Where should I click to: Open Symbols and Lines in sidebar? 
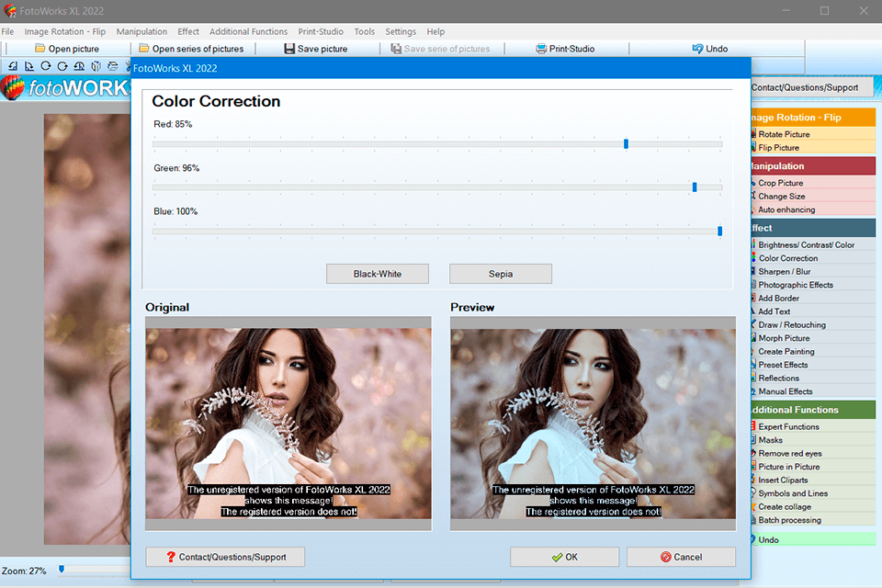[813, 493]
